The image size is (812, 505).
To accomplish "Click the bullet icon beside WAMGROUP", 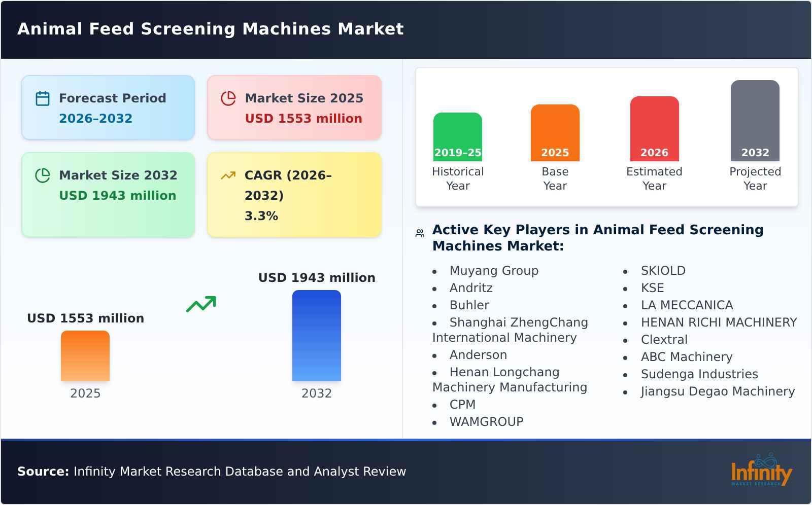I will 435,422.
